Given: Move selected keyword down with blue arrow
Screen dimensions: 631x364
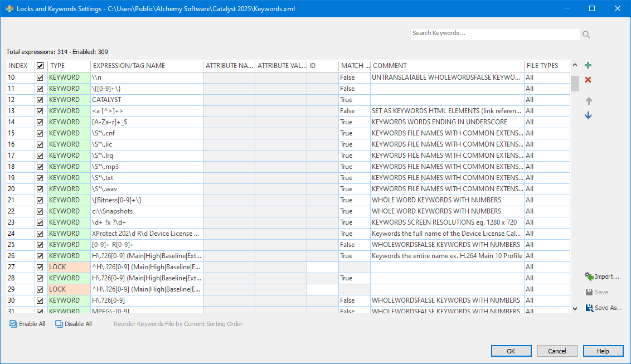Looking at the screenshot, I should pyautogui.click(x=588, y=115).
